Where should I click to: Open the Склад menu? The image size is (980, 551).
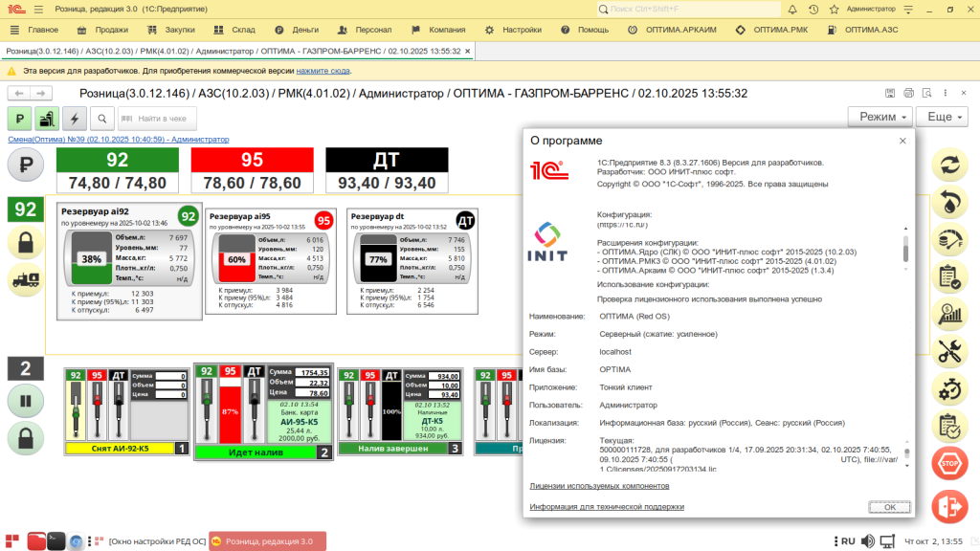pyautogui.click(x=235, y=30)
